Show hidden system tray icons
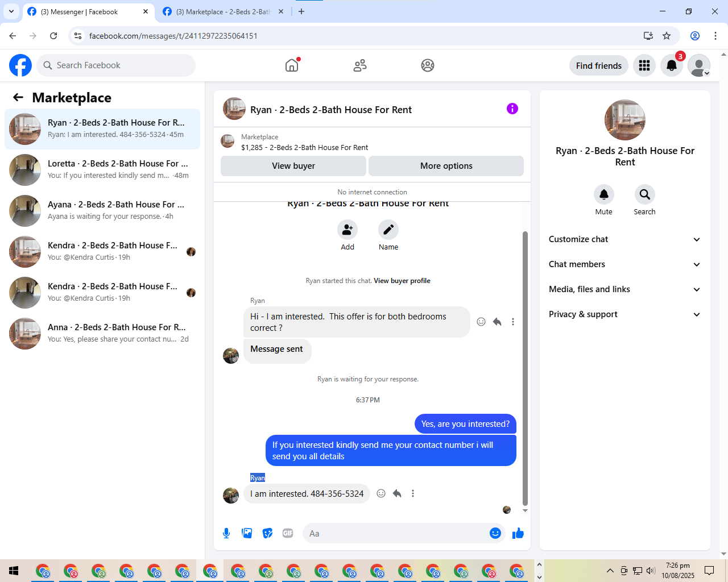The image size is (728, 582). click(610, 571)
